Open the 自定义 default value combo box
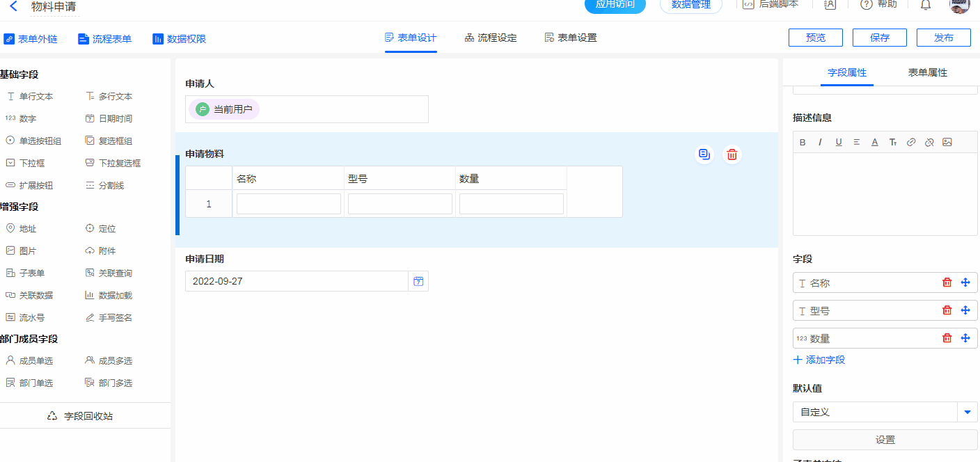This screenshot has width=980, height=462. click(x=875, y=412)
